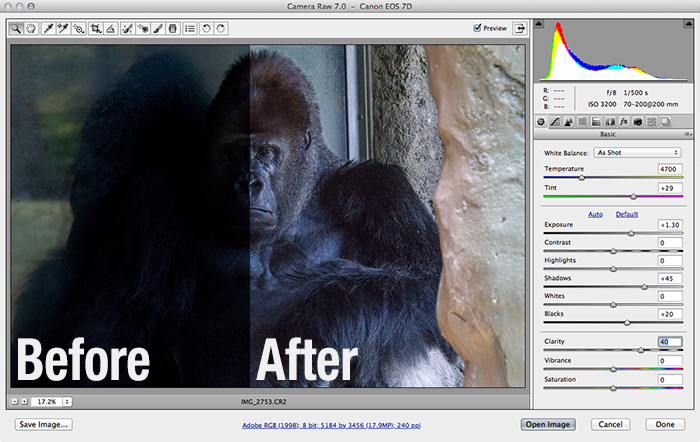This screenshot has height=442, width=700.
Task: Toggle full screen mode icon
Action: coord(520,29)
